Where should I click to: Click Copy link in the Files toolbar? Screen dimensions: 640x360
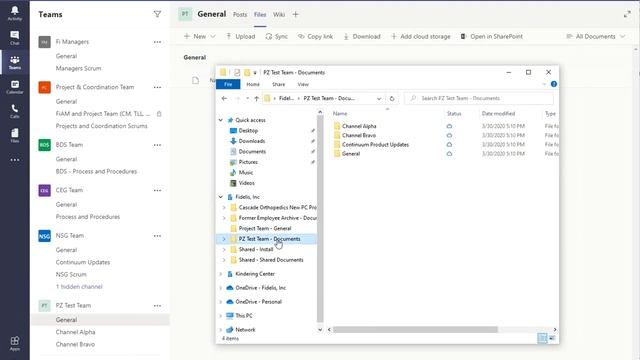coord(315,36)
